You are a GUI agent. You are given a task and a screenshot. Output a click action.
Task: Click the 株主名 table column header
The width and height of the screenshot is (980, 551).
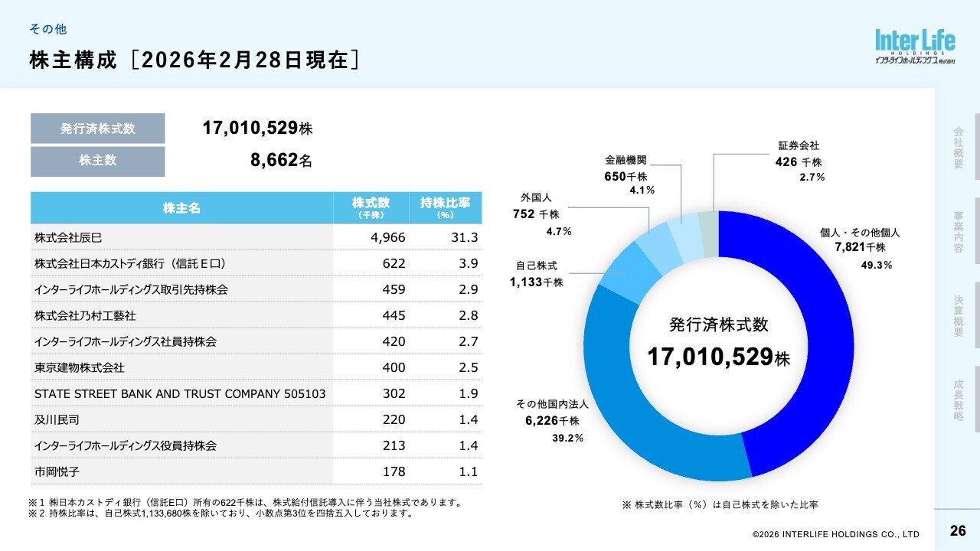pyautogui.click(x=181, y=208)
